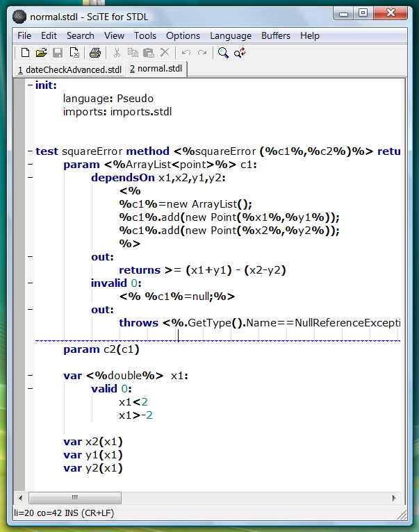Click on the line 'language: Pseudo'
Image resolution: width=419 pixels, height=532 pixels.
click(x=108, y=99)
